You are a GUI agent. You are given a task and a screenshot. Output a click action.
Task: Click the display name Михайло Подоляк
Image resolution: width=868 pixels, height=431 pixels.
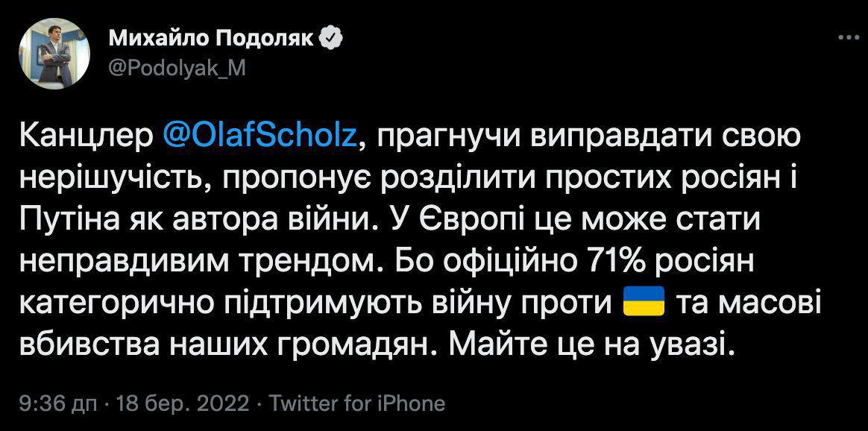coord(211,38)
